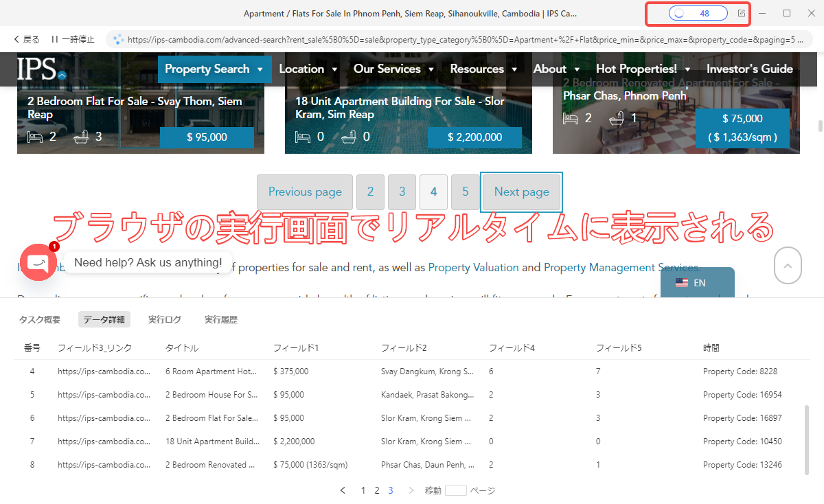Click the page number input field
Viewport: 824px width, 504px height.
tap(455, 490)
